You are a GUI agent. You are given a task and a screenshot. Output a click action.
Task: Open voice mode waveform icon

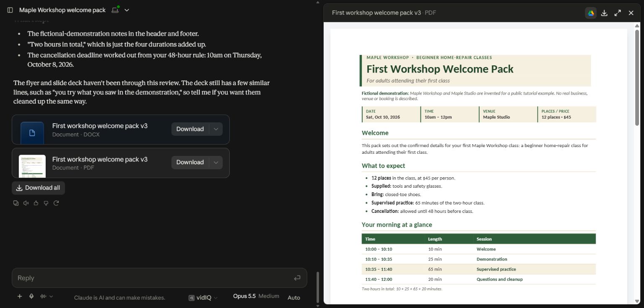coord(43,296)
